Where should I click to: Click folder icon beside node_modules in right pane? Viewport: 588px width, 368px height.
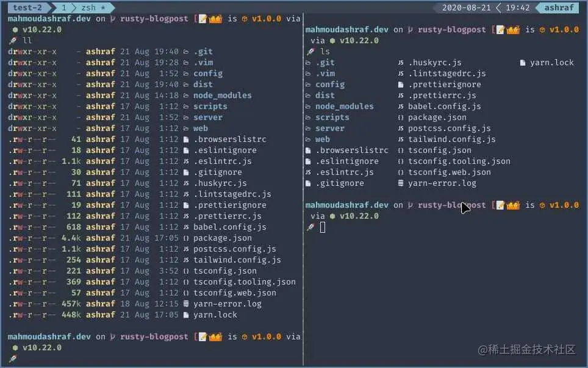click(308, 107)
